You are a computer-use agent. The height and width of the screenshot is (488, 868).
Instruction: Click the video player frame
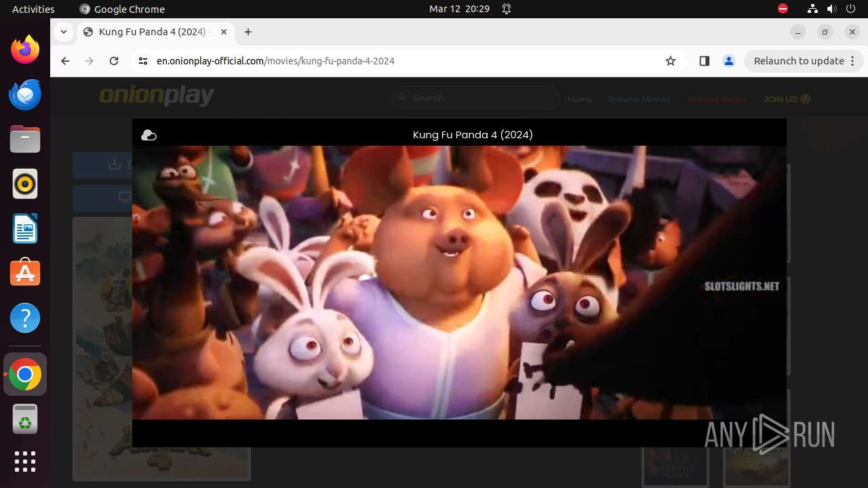pyautogui.click(x=459, y=283)
